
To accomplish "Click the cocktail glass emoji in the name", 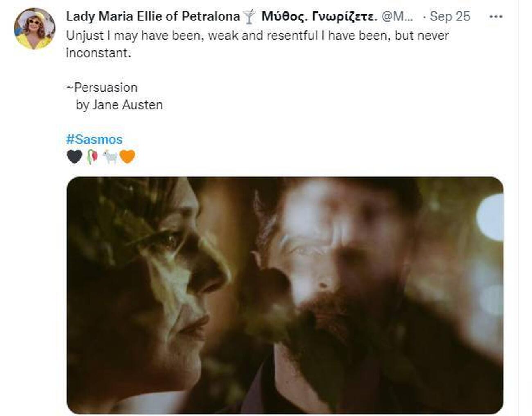I will pyautogui.click(x=249, y=17).
